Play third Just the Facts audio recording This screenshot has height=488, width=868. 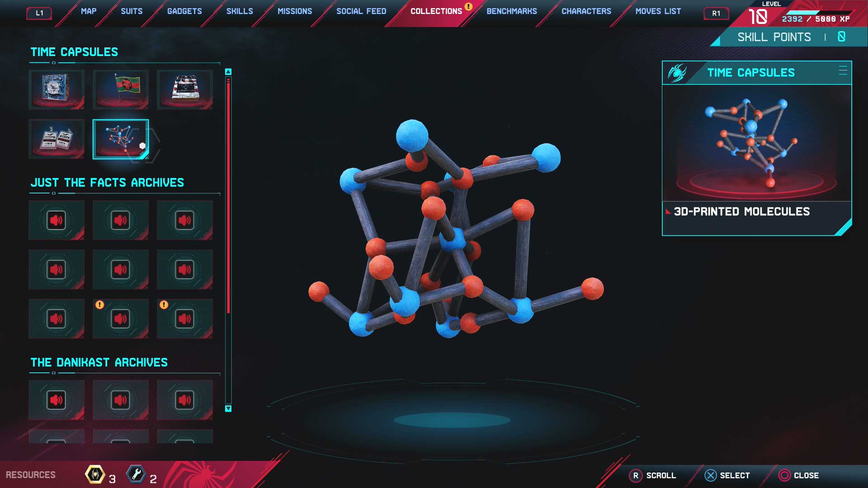coord(185,221)
